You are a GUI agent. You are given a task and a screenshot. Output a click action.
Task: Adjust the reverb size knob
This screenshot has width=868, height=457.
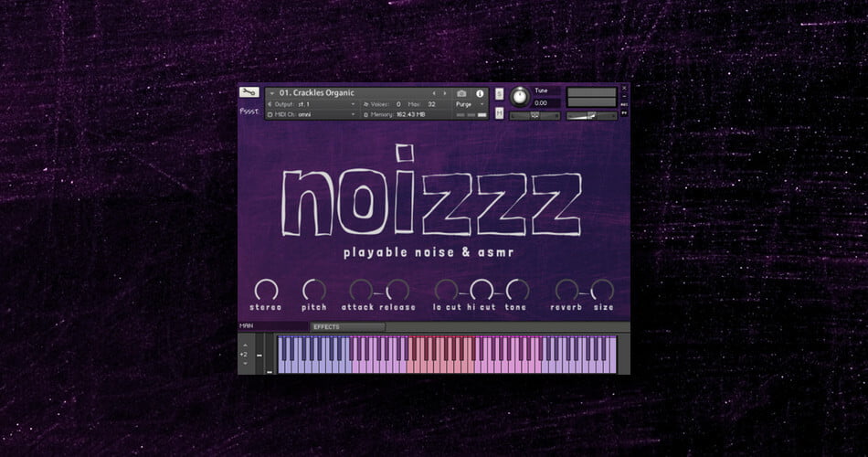[x=602, y=291]
